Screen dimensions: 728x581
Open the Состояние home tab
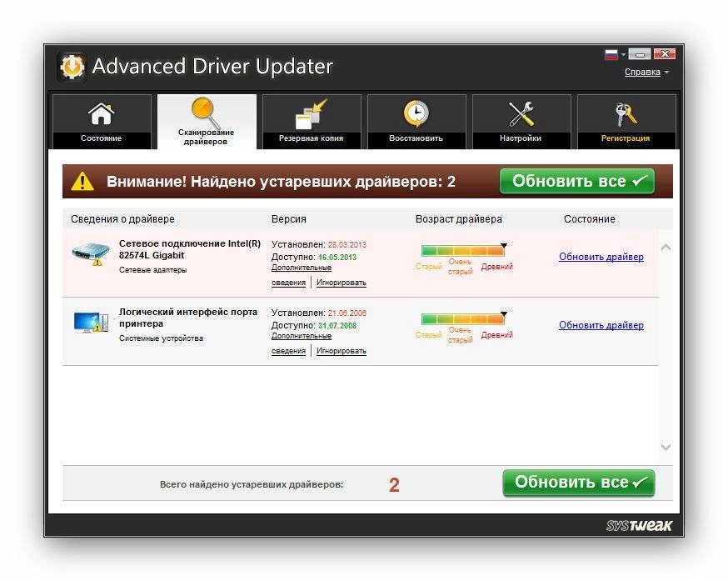point(102,122)
